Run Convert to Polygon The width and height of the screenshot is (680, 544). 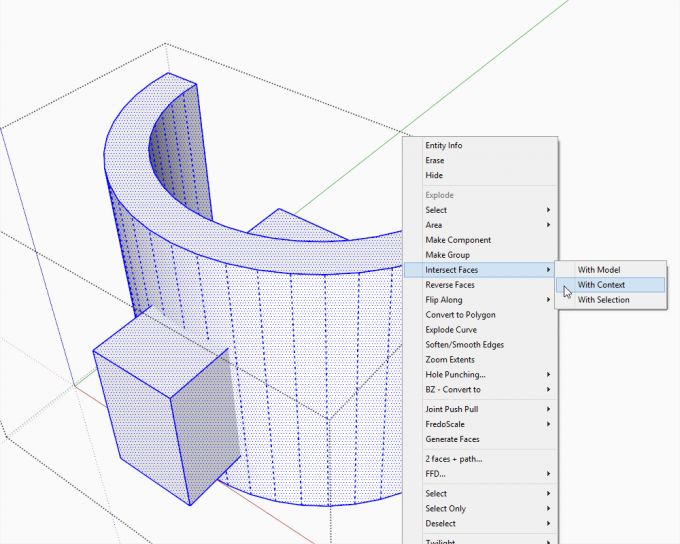(x=460, y=315)
